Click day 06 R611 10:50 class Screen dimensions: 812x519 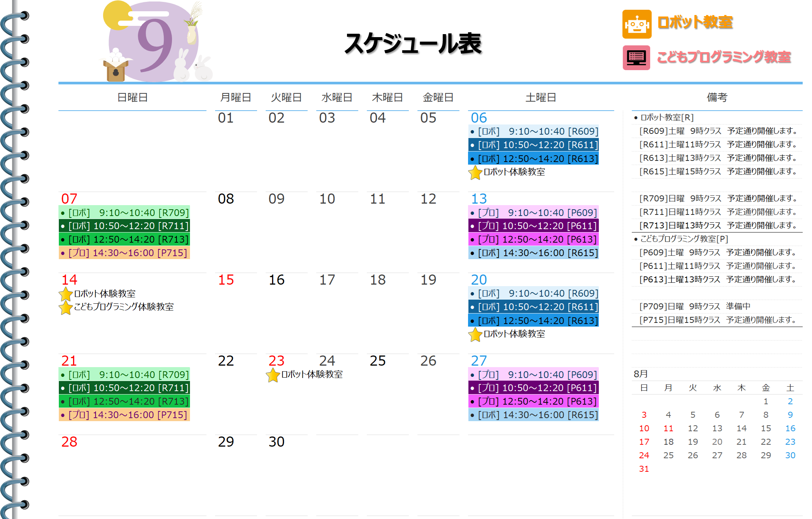(534, 145)
